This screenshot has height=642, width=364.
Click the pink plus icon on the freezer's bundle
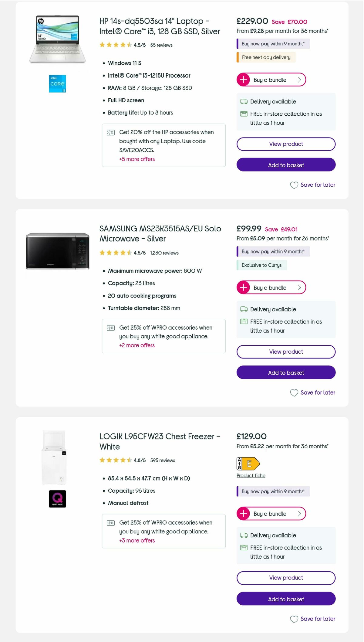coord(243,514)
